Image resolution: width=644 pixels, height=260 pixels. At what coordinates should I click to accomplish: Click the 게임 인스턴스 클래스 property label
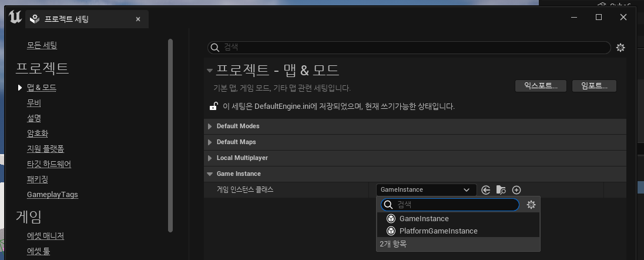click(x=245, y=189)
